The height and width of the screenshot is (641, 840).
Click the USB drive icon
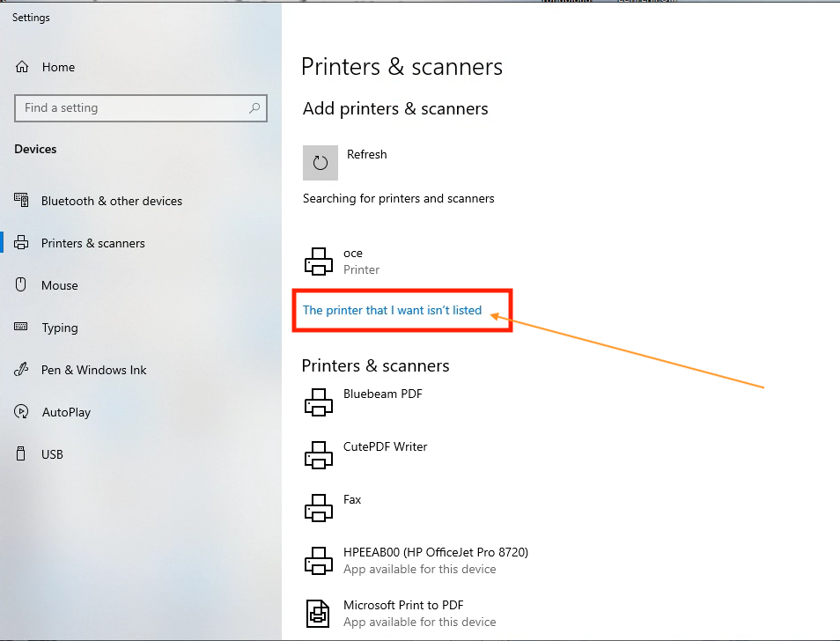[x=21, y=453]
